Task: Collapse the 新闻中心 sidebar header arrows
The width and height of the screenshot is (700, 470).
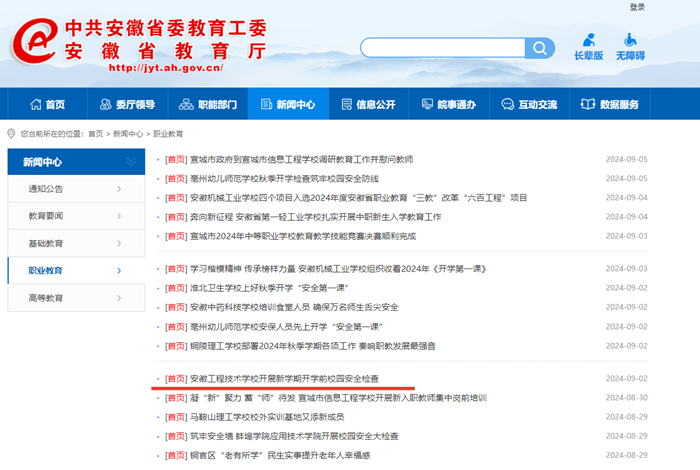Action: point(130,162)
